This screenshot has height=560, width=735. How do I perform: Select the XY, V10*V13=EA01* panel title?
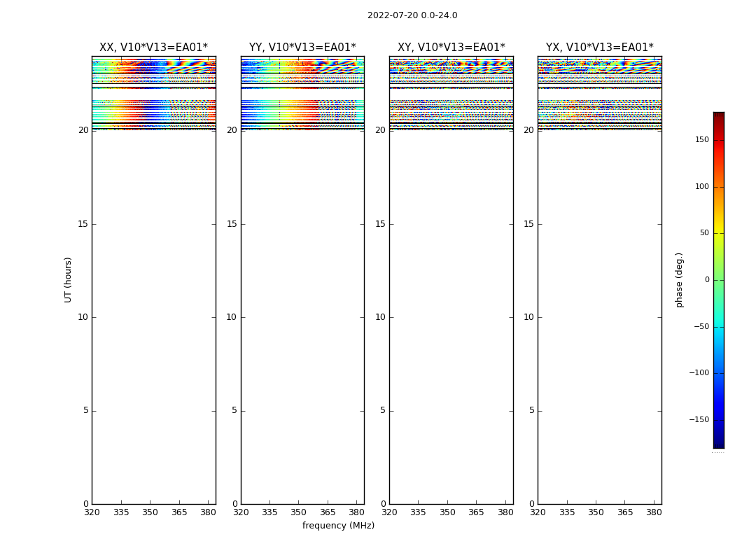coord(451,48)
